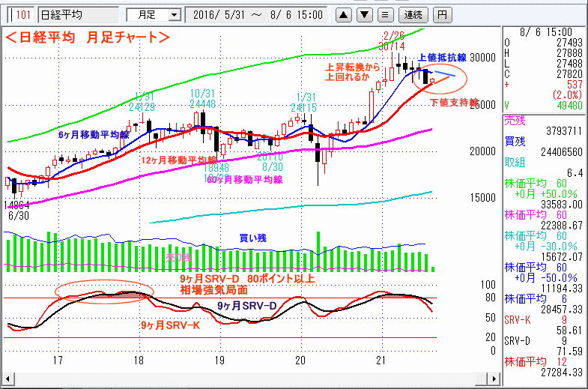Click the date range field in toolbar
588x389 pixels.
point(258,14)
